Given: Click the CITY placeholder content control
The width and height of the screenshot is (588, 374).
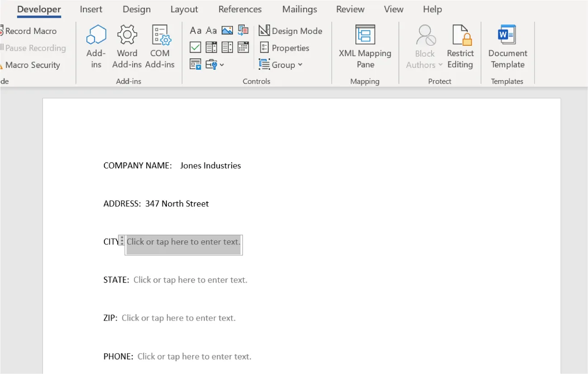Looking at the screenshot, I should 183,242.
